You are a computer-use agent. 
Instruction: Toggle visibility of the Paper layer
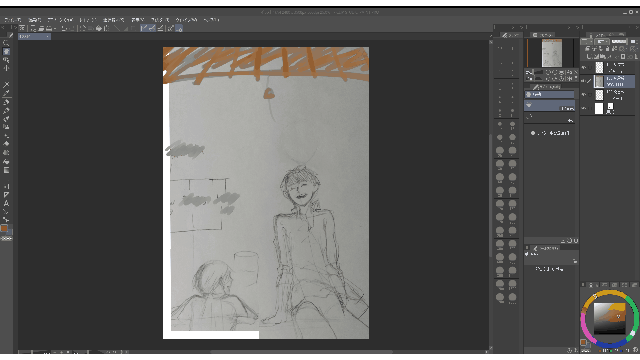point(584,108)
